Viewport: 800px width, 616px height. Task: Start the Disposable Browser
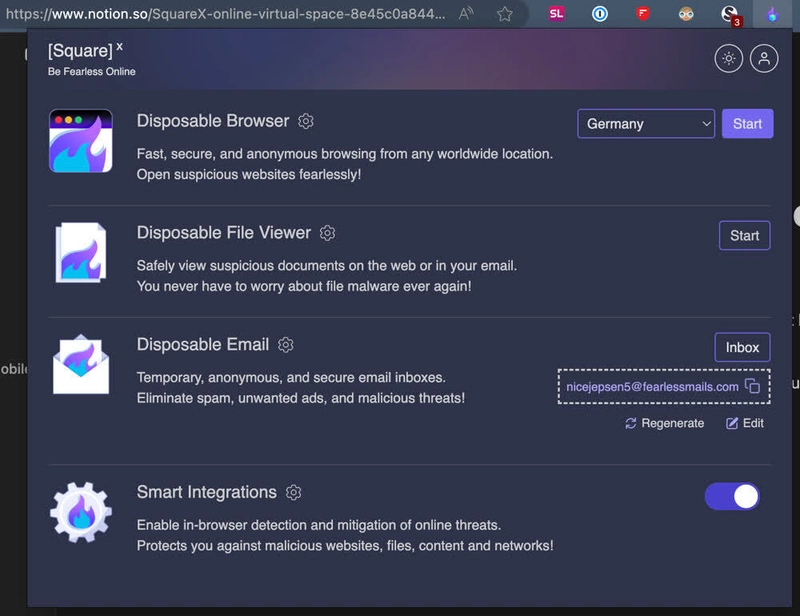(747, 124)
